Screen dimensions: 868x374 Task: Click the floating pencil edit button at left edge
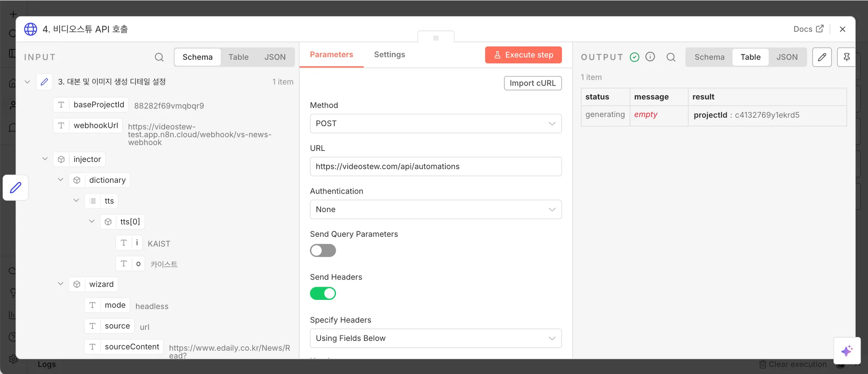click(x=16, y=187)
